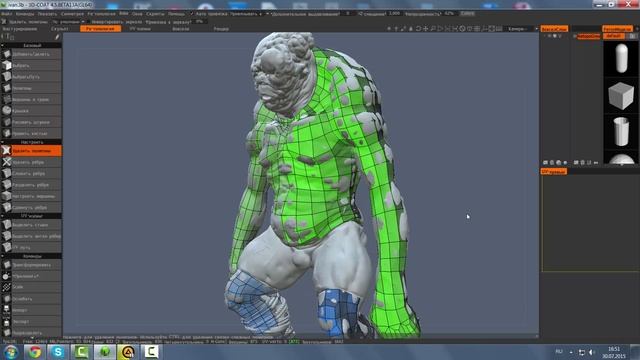Select the Вершины и грани tool
The image size is (640, 360).
tap(31, 99)
